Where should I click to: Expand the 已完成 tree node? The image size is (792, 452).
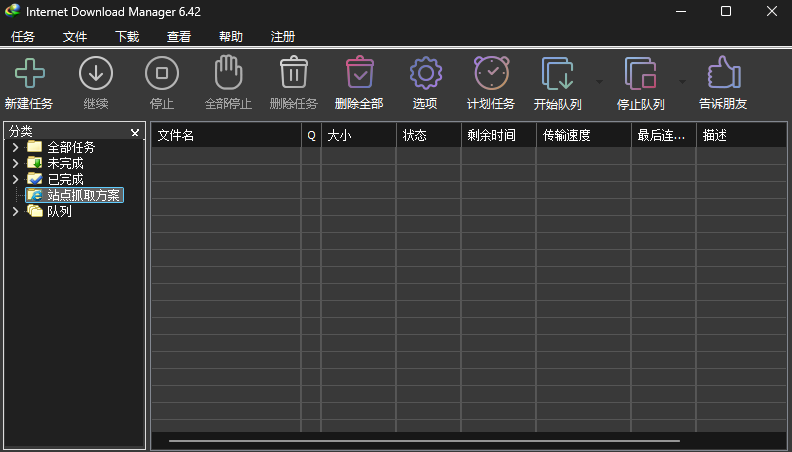click(x=15, y=179)
